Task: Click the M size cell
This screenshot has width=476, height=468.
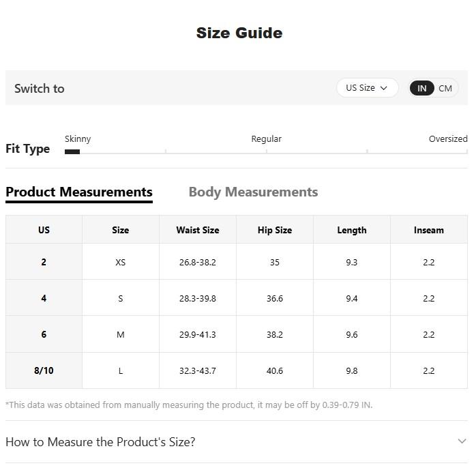Action: pos(121,334)
